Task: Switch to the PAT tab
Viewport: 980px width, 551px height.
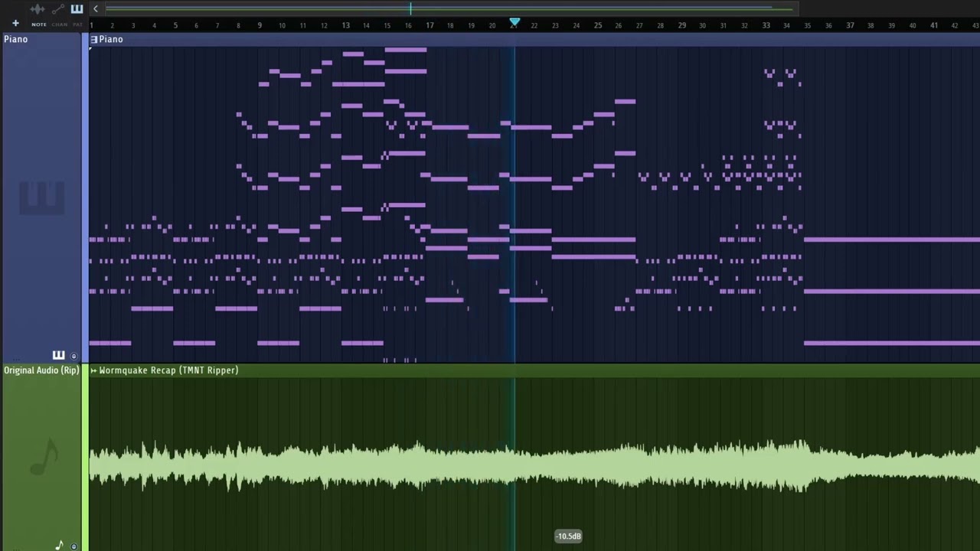Action: 77,24
